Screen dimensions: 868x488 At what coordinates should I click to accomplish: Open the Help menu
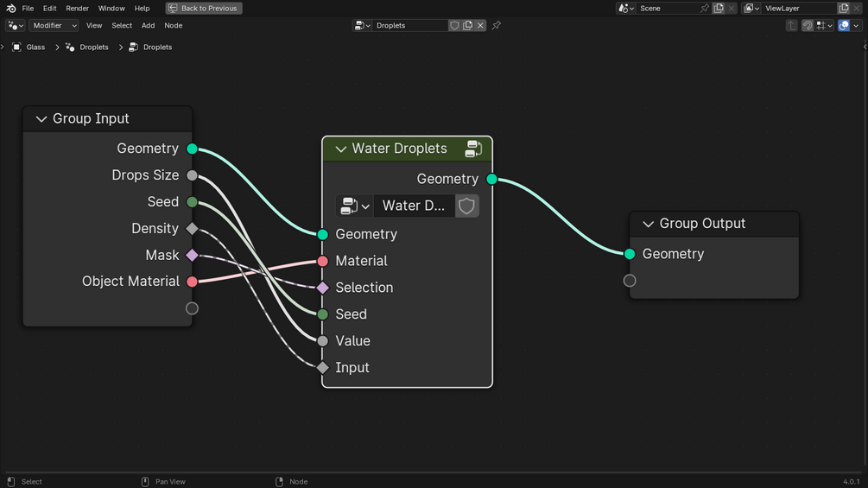[143, 9]
